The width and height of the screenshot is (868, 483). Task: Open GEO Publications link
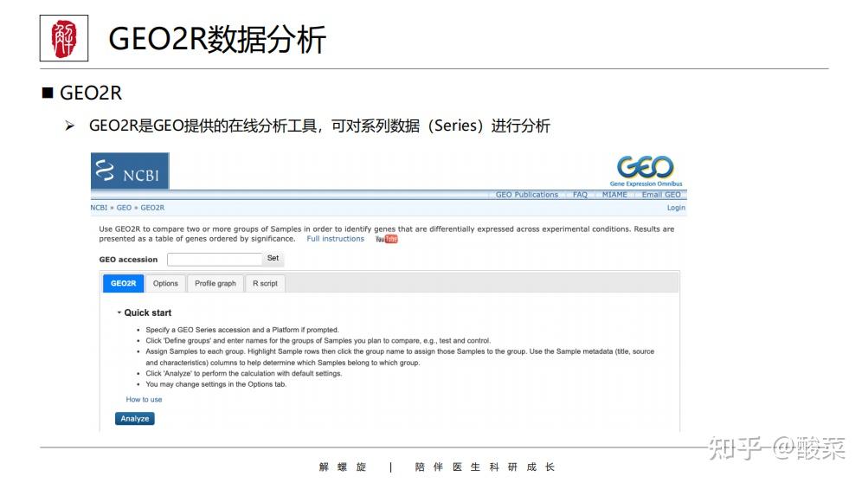[526, 195]
